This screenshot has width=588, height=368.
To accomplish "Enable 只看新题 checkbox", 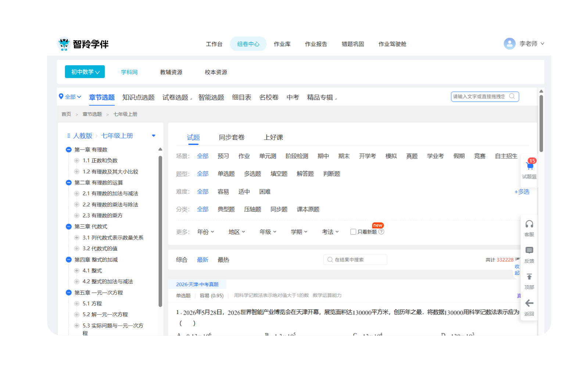I will (353, 232).
